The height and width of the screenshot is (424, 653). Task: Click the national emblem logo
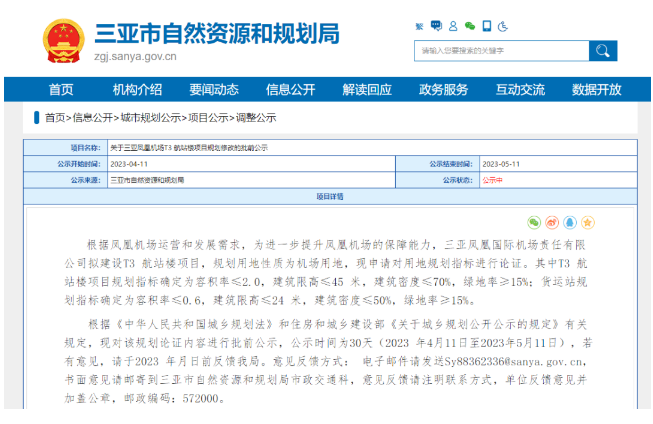click(x=64, y=41)
